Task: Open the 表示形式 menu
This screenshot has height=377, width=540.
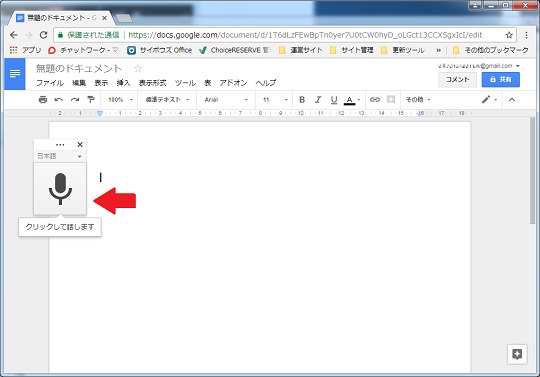Action: pyautogui.click(x=153, y=83)
